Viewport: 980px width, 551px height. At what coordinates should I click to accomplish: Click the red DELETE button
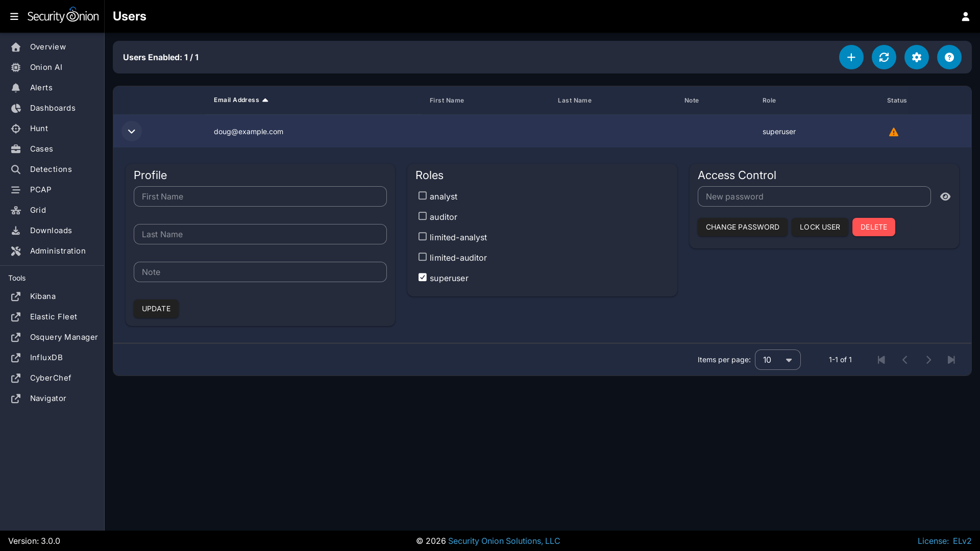pos(873,227)
